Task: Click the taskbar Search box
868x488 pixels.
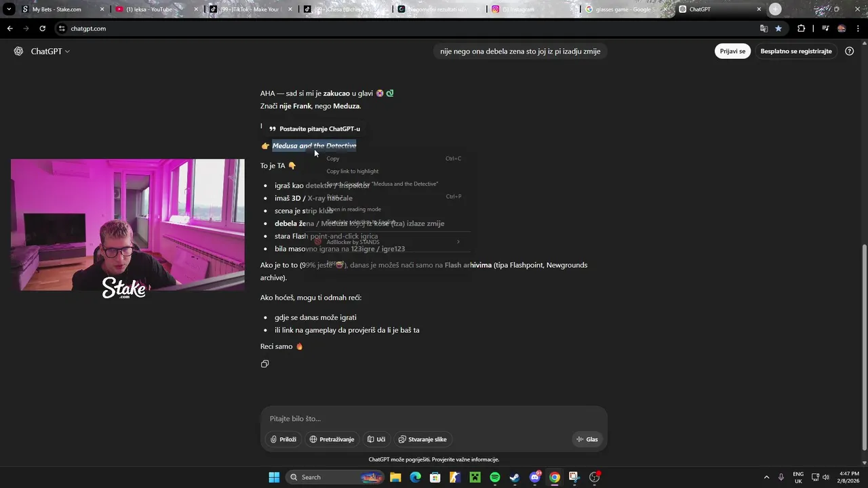Action: pyautogui.click(x=335, y=477)
